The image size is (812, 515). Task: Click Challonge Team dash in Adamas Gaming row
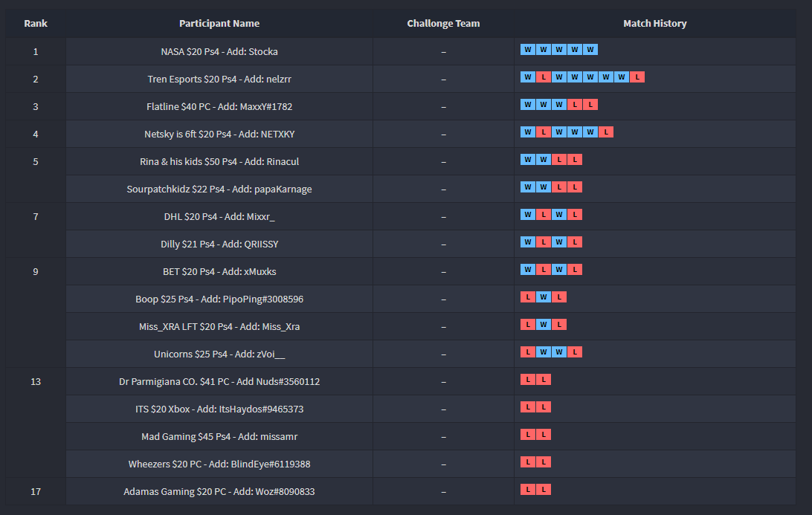(x=443, y=491)
